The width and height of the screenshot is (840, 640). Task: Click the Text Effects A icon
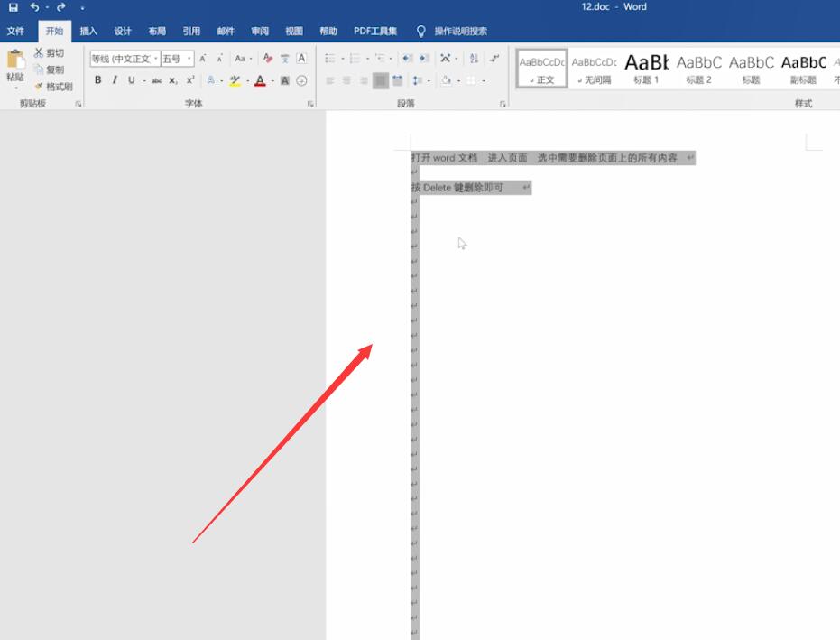[x=210, y=79]
